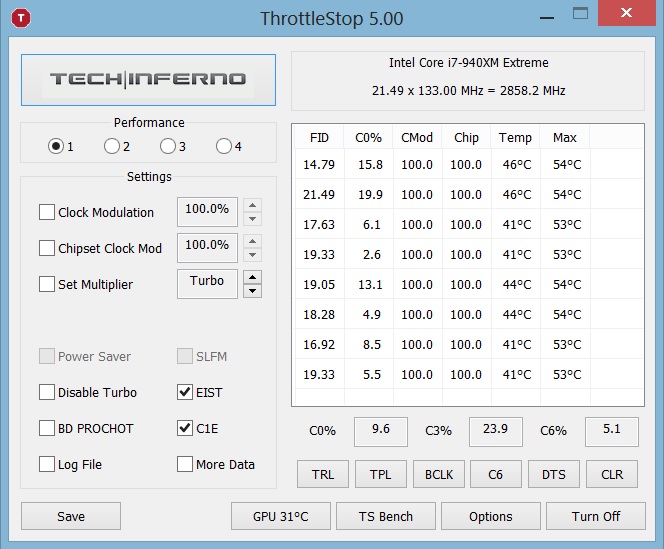Uncheck the C1E checkbox

point(185,428)
